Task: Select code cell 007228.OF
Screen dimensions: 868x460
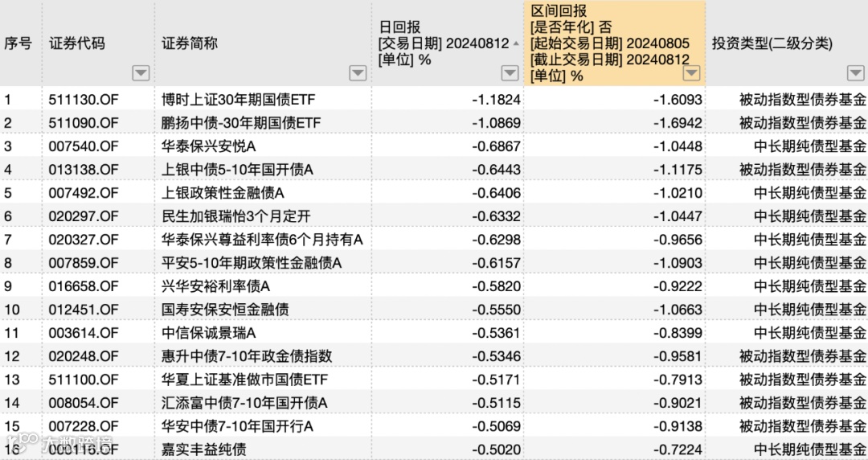Action: 84,426
